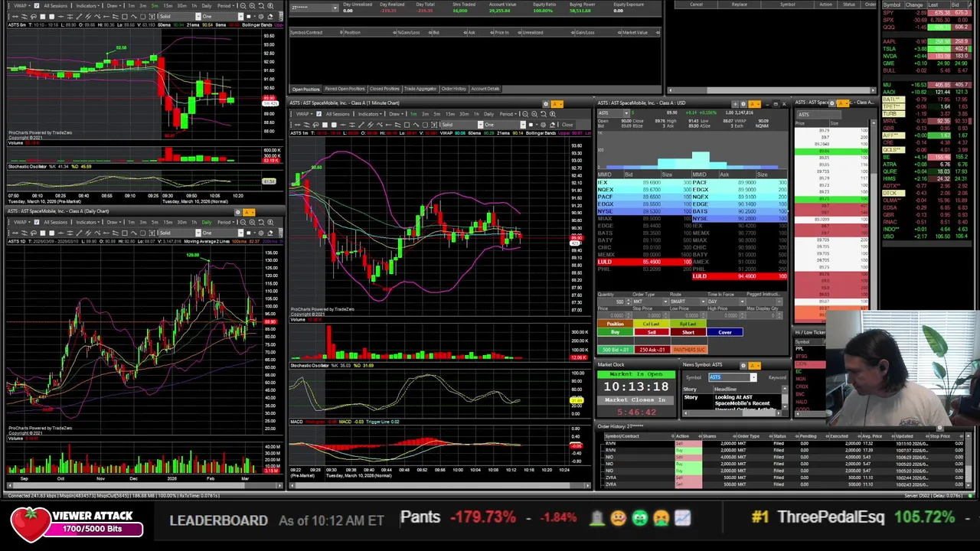Select 15m timeframe on 1 Minute Chart

(x=450, y=114)
